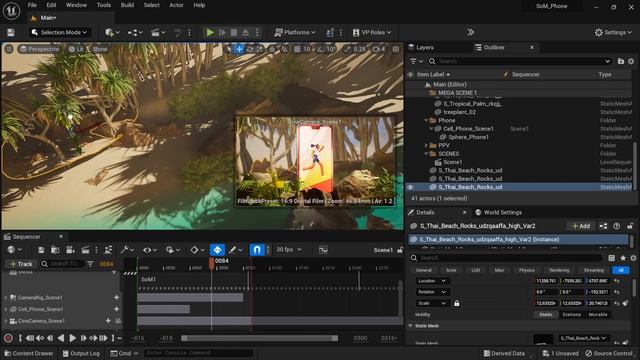Play the sequence forward
640x360 pixels.
72,338
